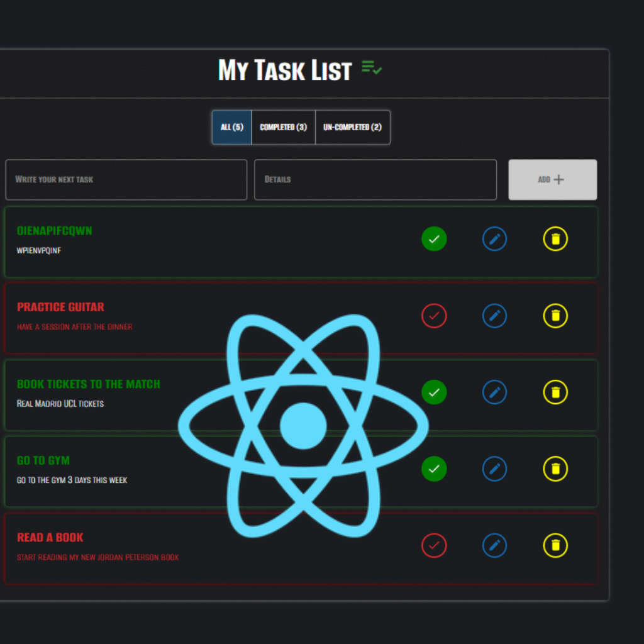Show All (5) tasks tab
Image resolution: width=644 pixels, height=644 pixels.
pos(232,127)
